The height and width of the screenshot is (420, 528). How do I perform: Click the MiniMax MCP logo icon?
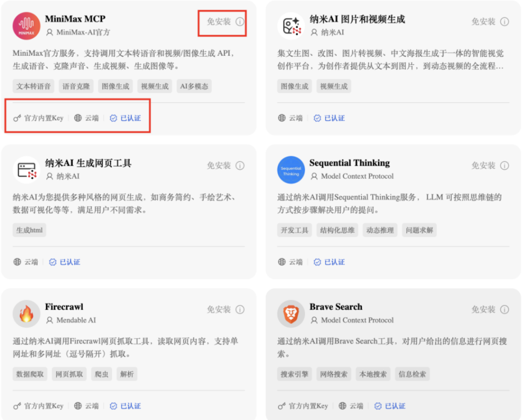[26, 26]
